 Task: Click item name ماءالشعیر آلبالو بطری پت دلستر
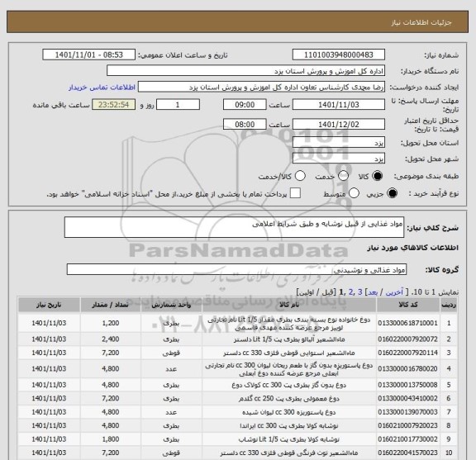(289, 339)
